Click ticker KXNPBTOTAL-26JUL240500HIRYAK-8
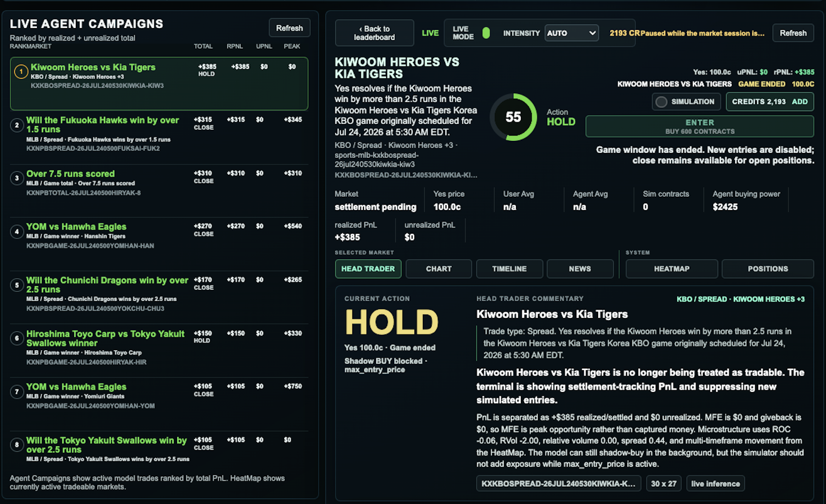This screenshot has height=504, width=826. 83,193
